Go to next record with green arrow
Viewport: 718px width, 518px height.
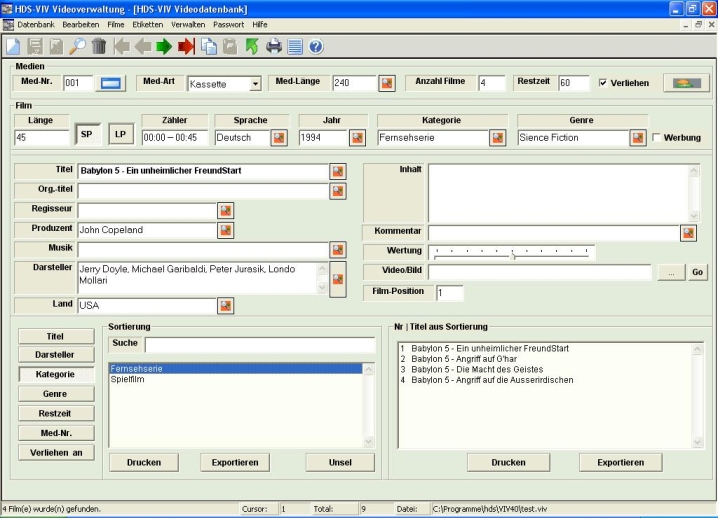(164, 46)
